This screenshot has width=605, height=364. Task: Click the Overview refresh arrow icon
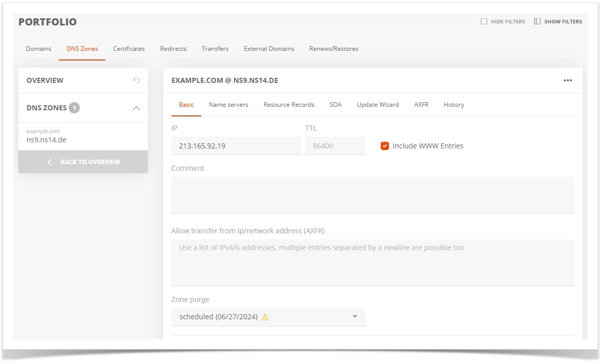(136, 80)
